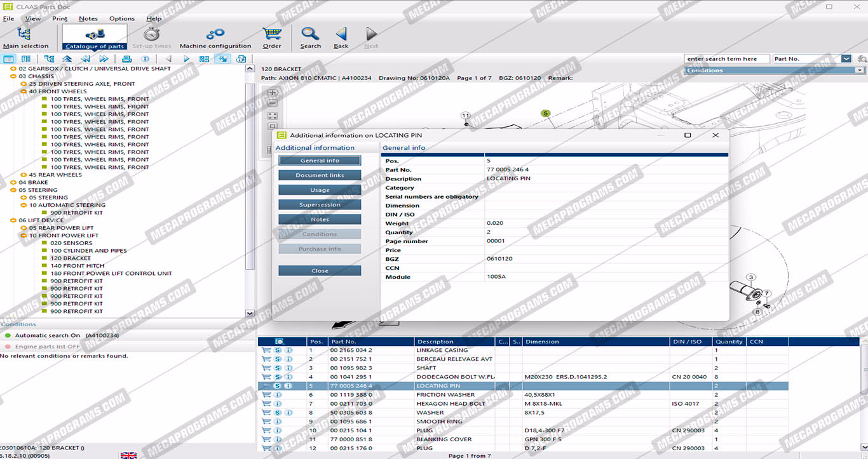Open info icon for FRICTION WASHER row

(278, 395)
